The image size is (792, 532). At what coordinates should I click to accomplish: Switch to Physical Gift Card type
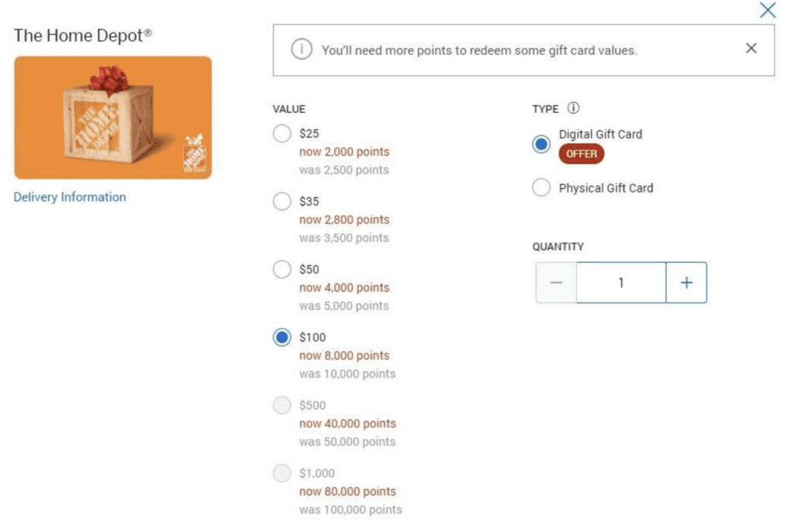point(542,188)
